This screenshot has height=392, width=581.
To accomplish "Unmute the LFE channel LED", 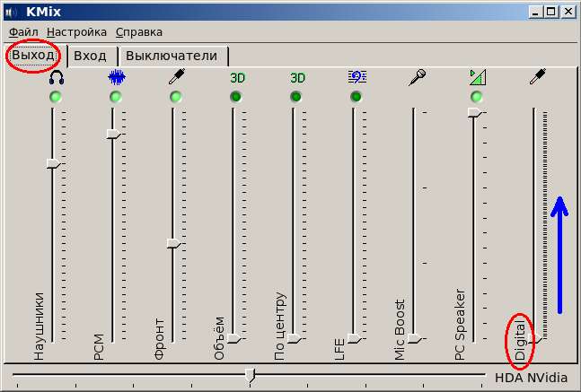I will point(356,97).
